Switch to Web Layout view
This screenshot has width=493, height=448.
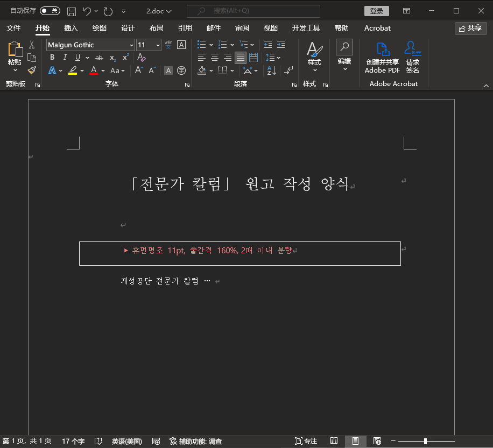click(x=377, y=441)
